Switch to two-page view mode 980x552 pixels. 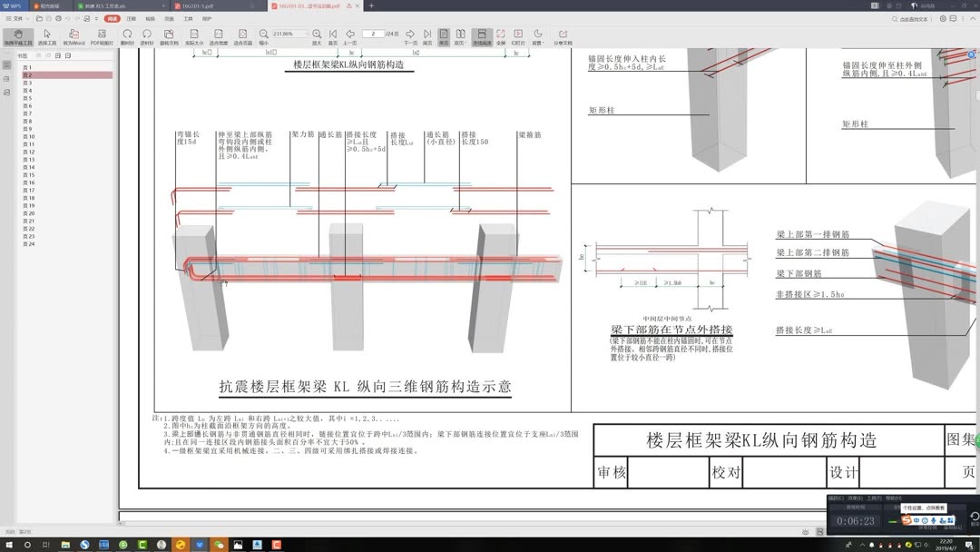461,36
